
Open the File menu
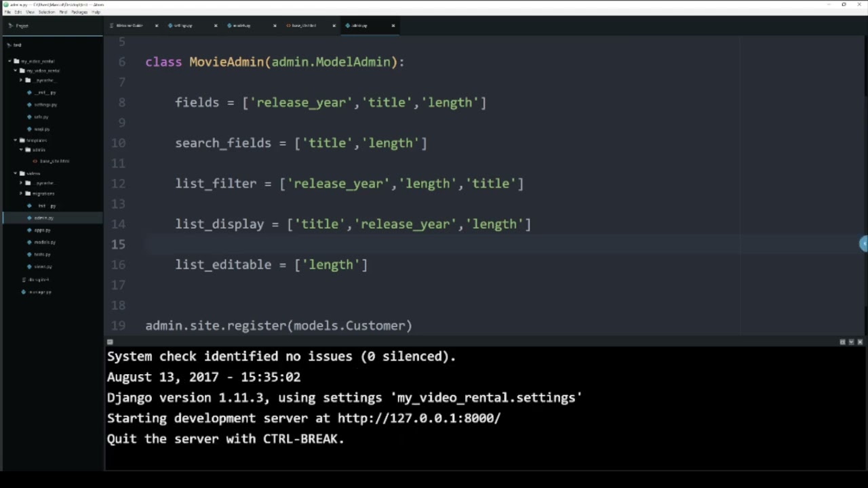(7, 12)
